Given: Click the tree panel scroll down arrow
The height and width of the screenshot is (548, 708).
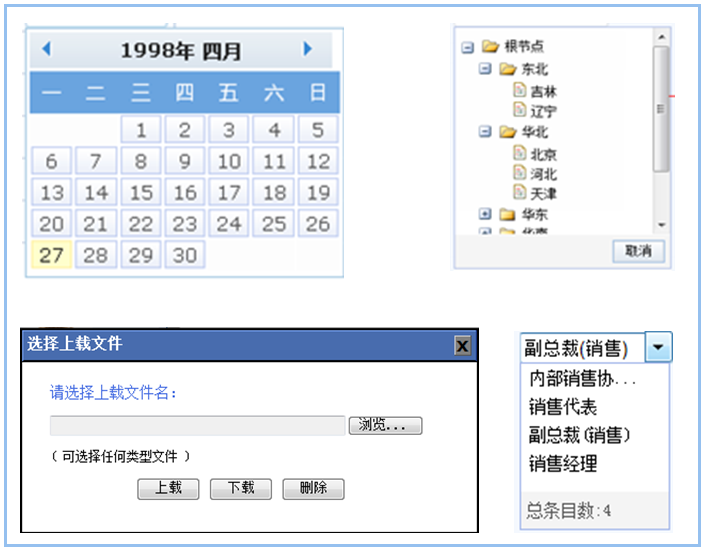Looking at the screenshot, I should point(661,226).
